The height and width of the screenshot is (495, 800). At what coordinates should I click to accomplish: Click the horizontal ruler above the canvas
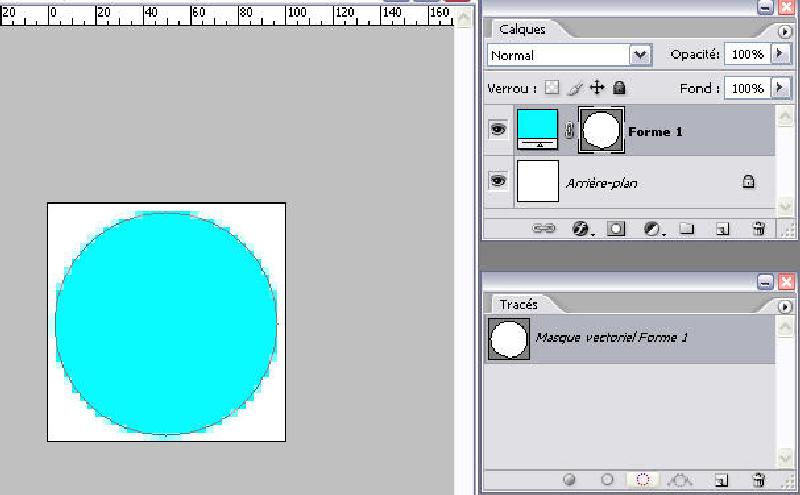coord(227,15)
